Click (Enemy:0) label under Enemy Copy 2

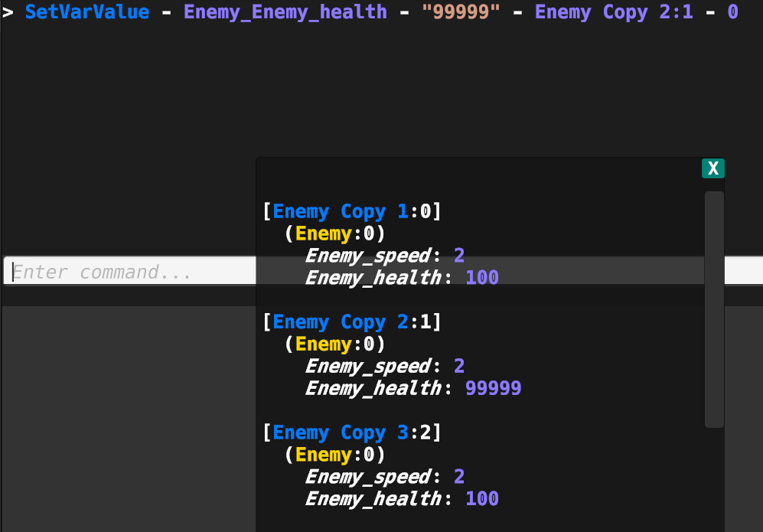coord(334,344)
